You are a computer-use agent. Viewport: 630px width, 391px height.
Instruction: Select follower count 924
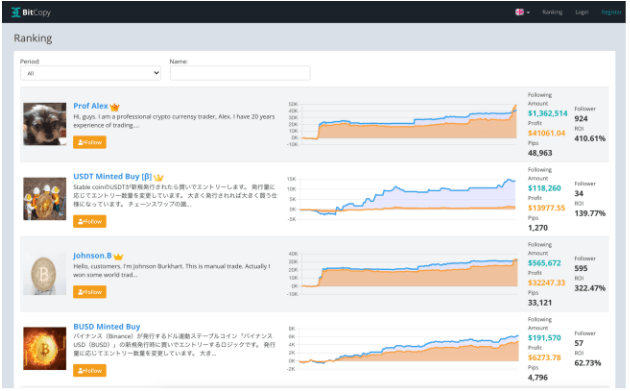point(581,119)
